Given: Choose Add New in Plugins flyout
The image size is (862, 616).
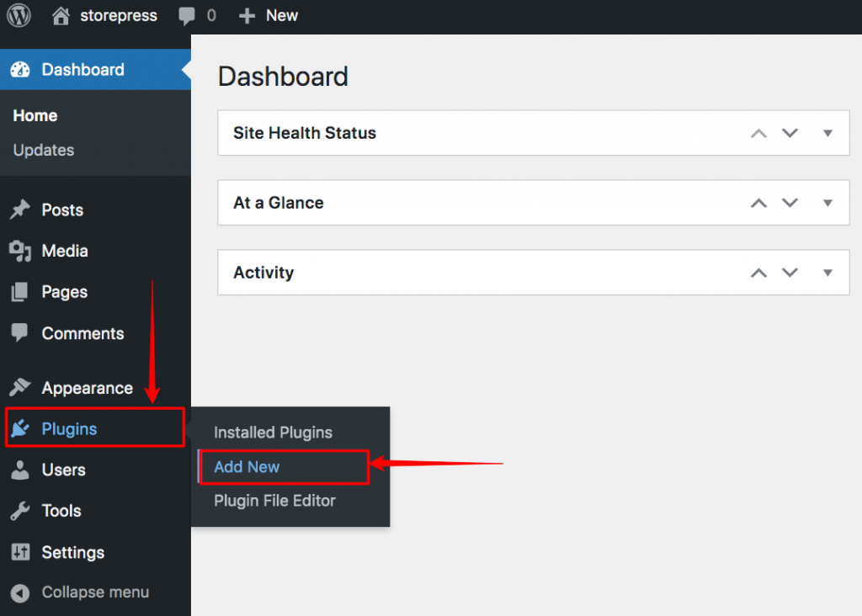Looking at the screenshot, I should click(x=247, y=467).
